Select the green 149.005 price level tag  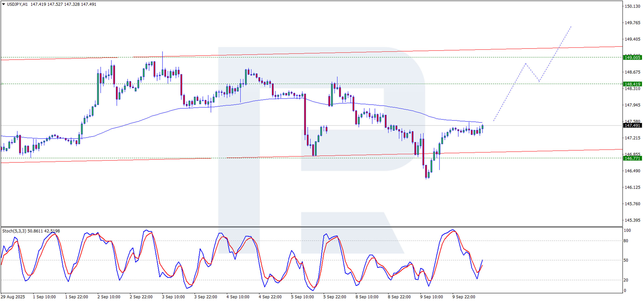(x=632, y=58)
